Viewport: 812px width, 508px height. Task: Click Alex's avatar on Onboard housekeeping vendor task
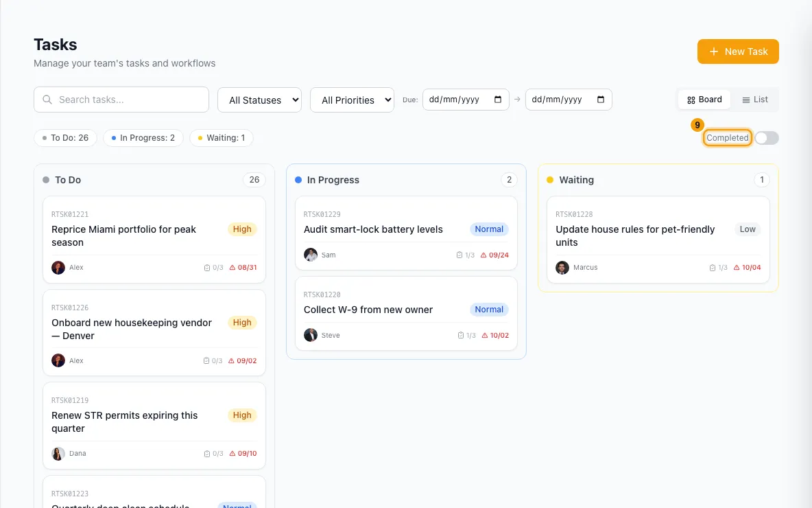[58, 360]
